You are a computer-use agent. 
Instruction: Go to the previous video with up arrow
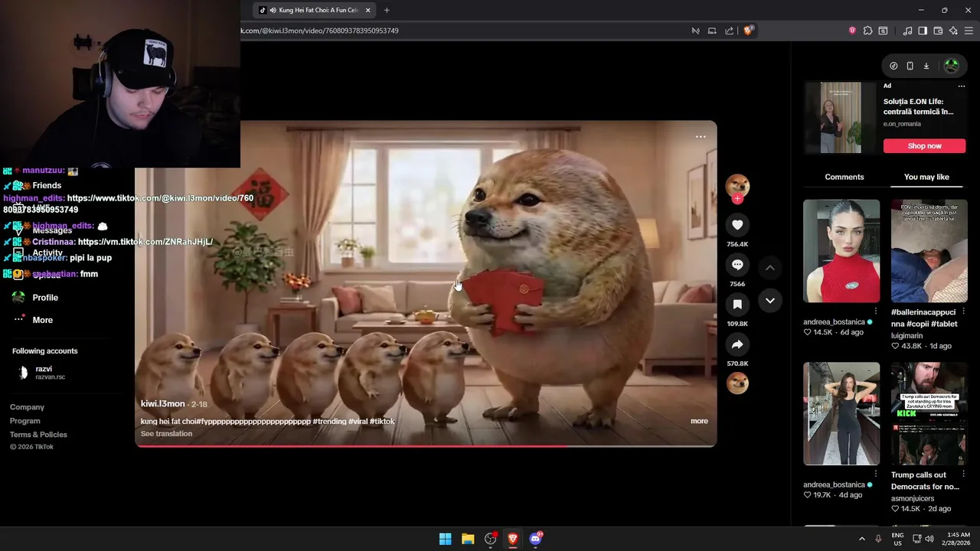click(770, 268)
